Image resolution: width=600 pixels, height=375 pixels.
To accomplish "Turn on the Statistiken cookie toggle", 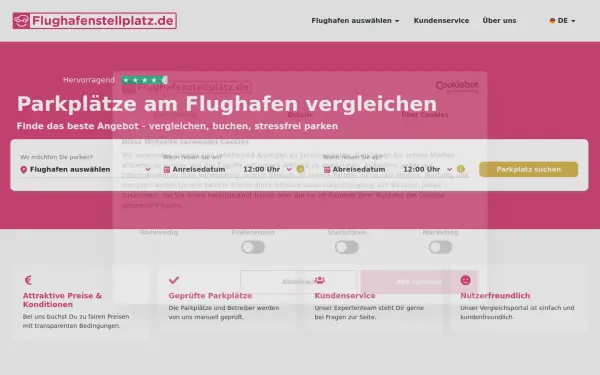I will [x=347, y=247].
